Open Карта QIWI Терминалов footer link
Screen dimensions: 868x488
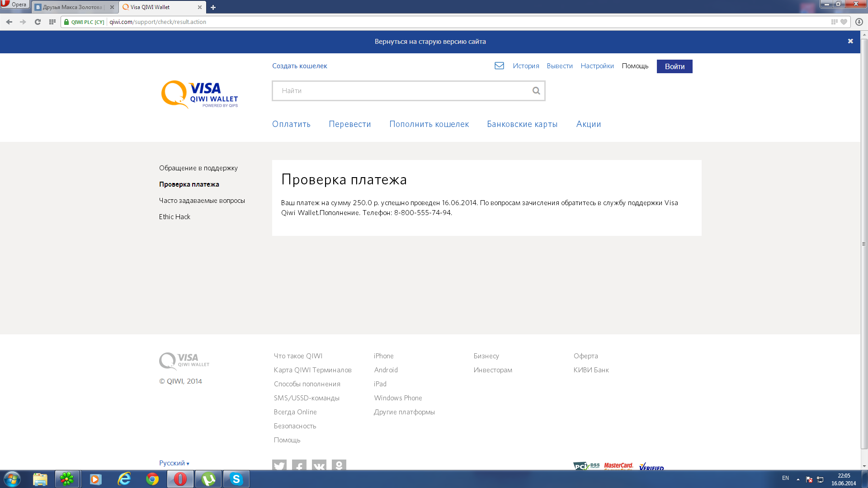312,370
